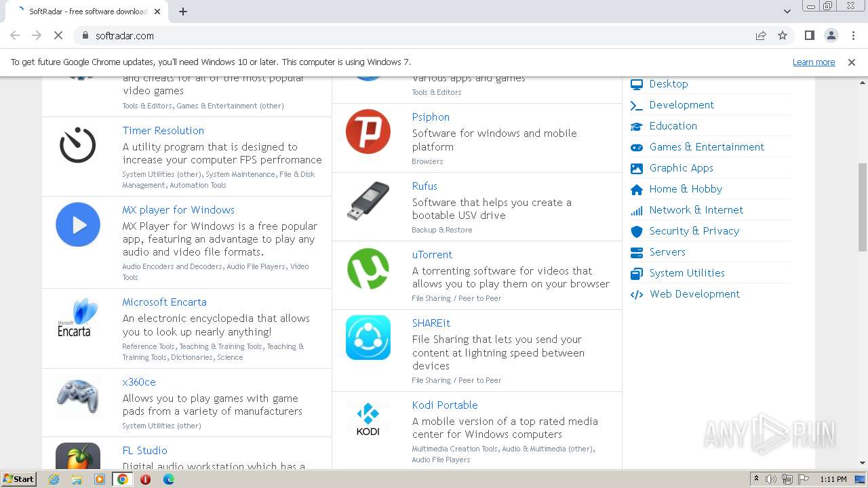Open the Microsoft Encarta title link
The height and width of the screenshot is (488, 868).
[165, 302]
